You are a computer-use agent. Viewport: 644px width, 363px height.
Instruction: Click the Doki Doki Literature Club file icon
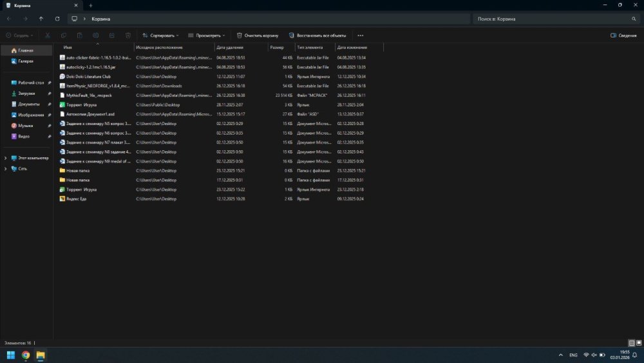pyautogui.click(x=62, y=77)
